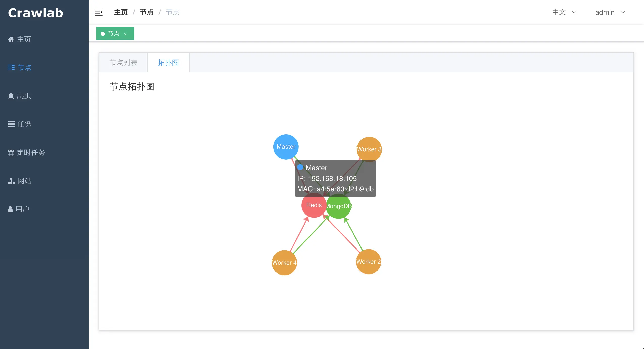Select the 拓扑图 tab
Viewport: 644px width, 349px height.
coord(168,62)
